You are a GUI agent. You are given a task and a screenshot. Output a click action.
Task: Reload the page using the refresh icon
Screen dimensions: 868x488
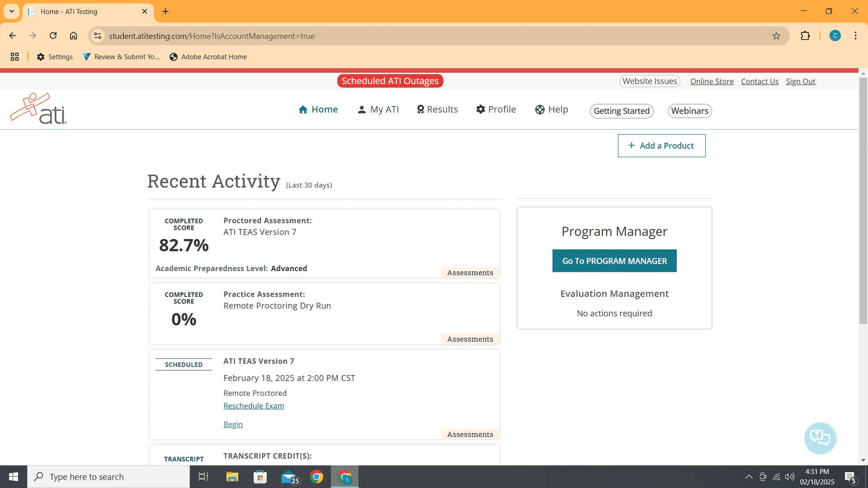point(53,36)
